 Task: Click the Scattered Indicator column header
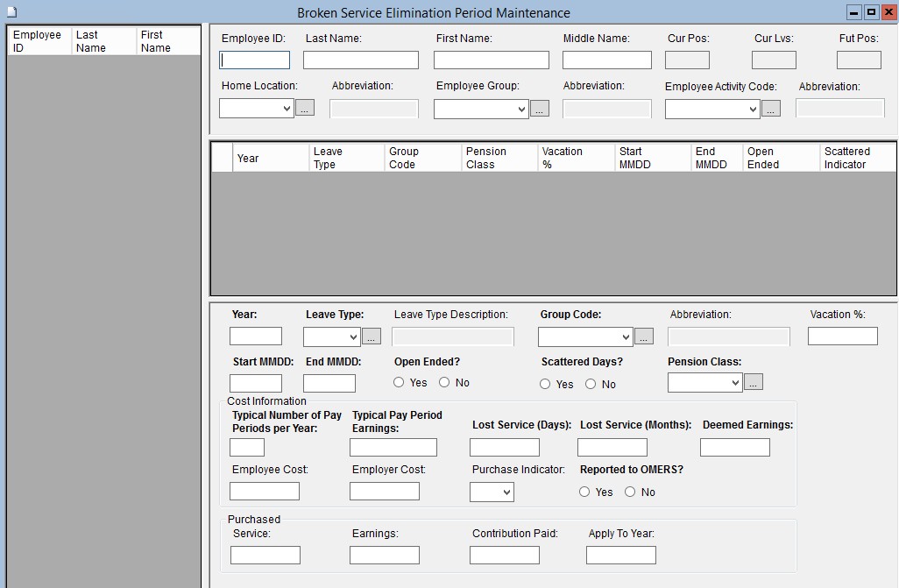pyautogui.click(x=856, y=158)
